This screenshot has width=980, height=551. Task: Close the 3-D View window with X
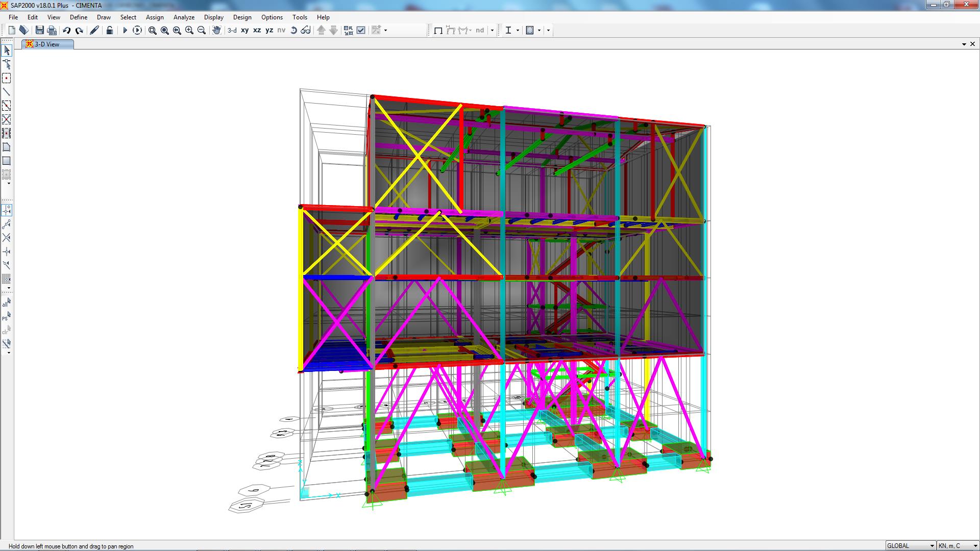point(972,44)
